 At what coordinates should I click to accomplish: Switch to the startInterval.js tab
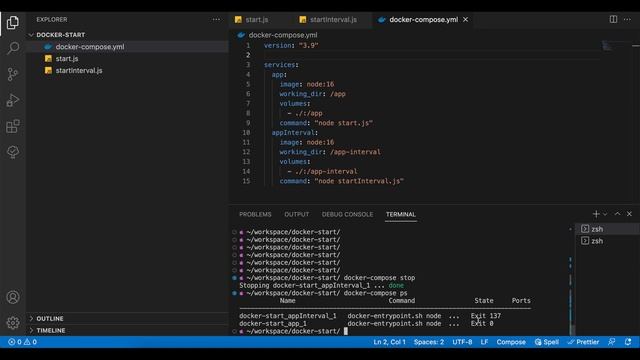333,20
